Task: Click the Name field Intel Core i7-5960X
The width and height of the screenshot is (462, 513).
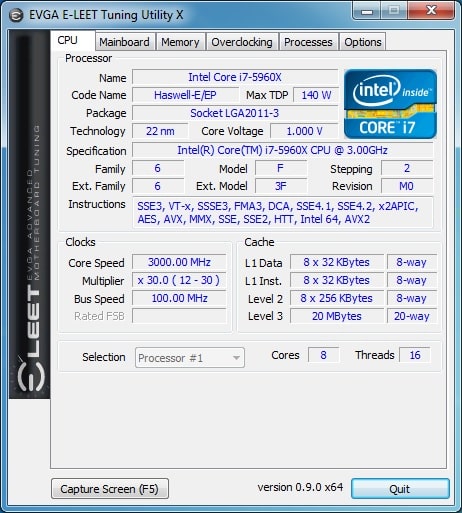Action: pos(235,77)
